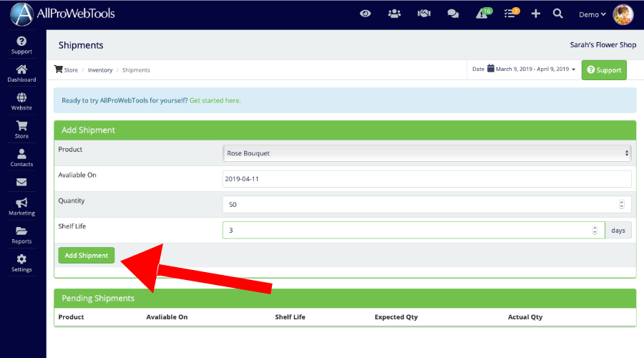Open the task checklist icon
644x358 pixels.
tap(510, 14)
